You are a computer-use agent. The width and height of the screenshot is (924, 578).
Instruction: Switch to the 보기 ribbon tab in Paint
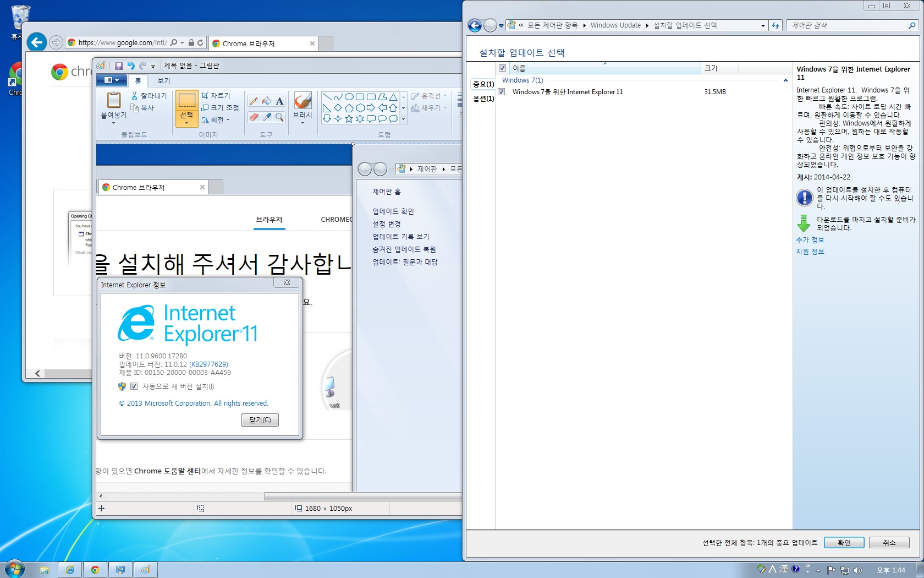(x=164, y=81)
